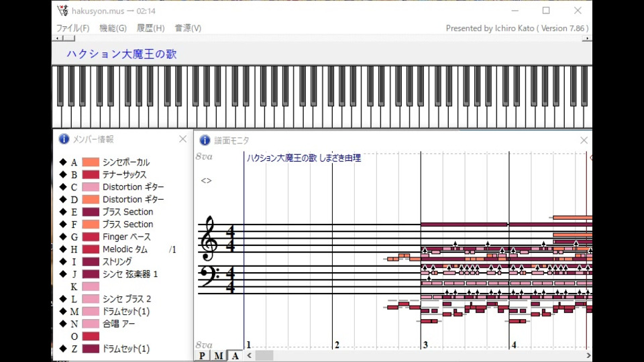Screen dimensions: 644x362
Task: Click the song title ハクション大魔王の歌
Action: coord(121,54)
